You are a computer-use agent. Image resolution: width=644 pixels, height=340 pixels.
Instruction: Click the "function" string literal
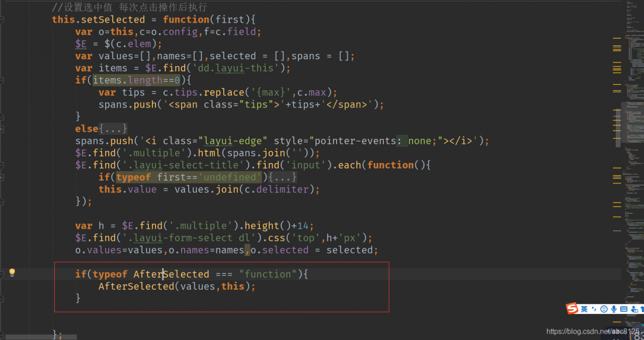point(268,274)
